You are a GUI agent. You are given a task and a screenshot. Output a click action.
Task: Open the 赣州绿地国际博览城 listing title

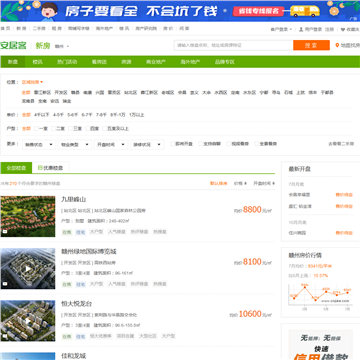[x=89, y=252]
